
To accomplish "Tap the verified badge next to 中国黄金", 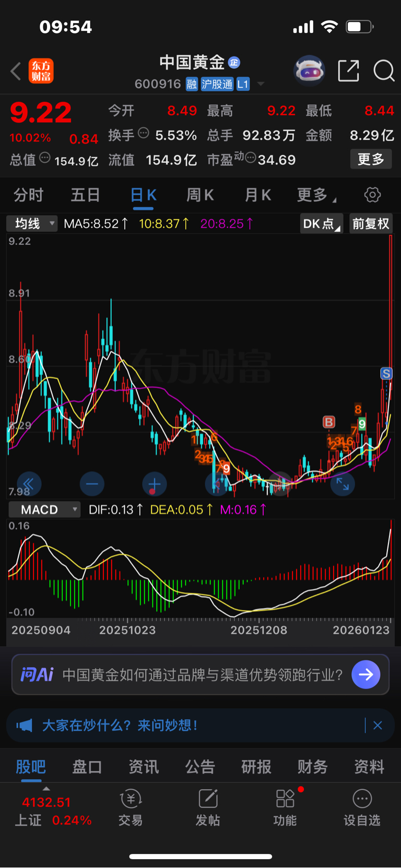I will (x=234, y=63).
